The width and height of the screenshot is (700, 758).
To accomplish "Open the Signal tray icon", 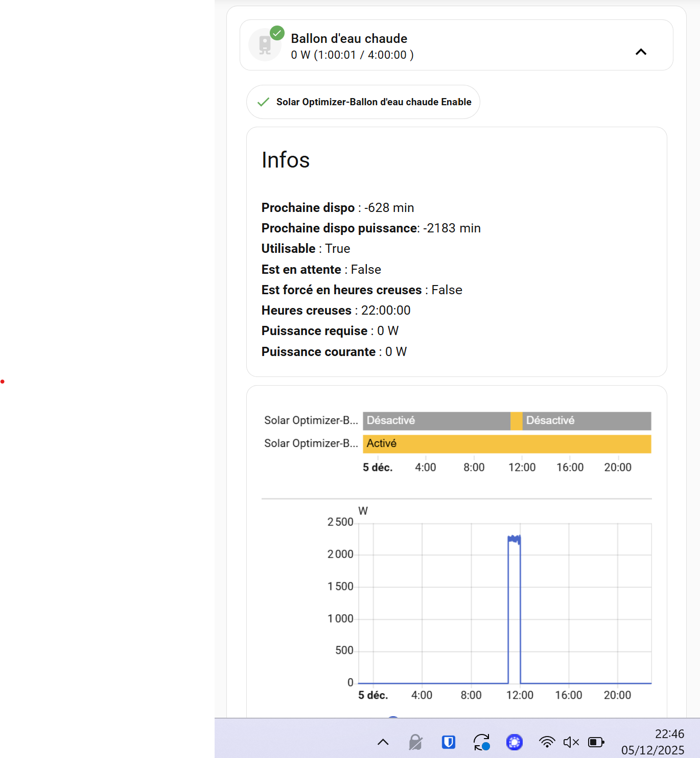I will point(514,742).
